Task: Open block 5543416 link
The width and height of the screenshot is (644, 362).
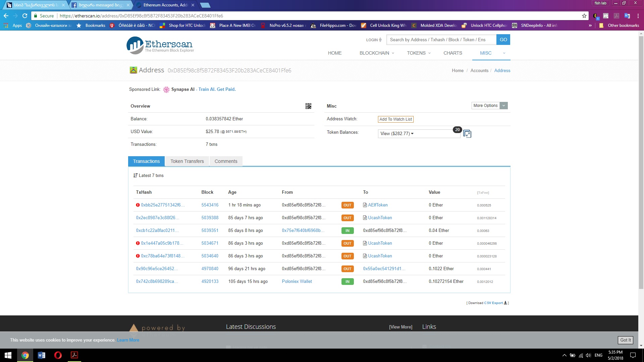Action: tap(210, 205)
